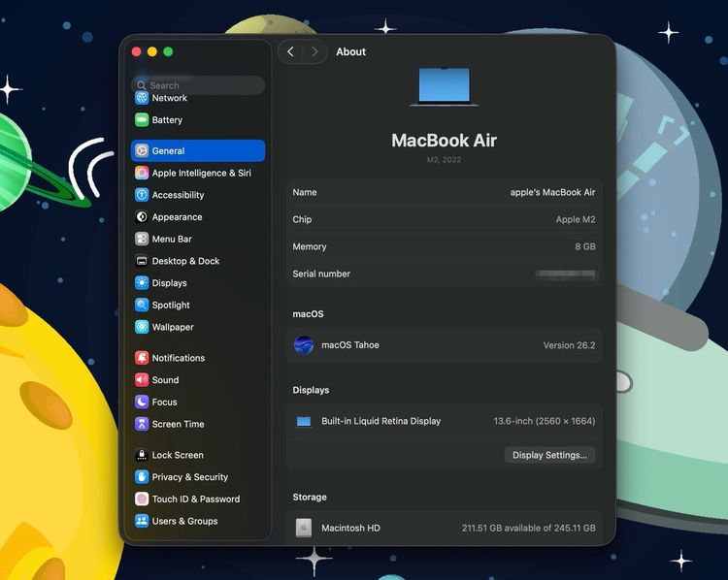Open the Appearance label
Image resolution: width=728 pixels, height=580 pixels.
[x=177, y=217]
